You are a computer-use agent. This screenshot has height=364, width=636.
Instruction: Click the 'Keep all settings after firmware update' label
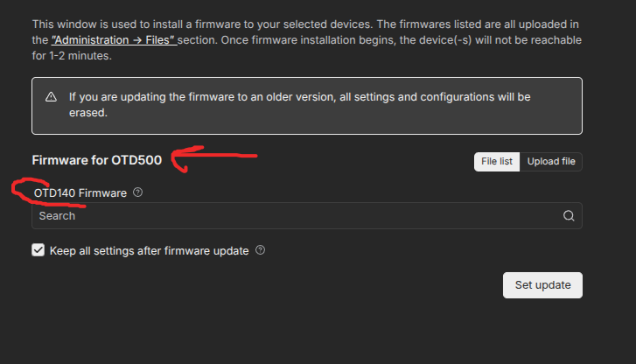[x=149, y=251]
